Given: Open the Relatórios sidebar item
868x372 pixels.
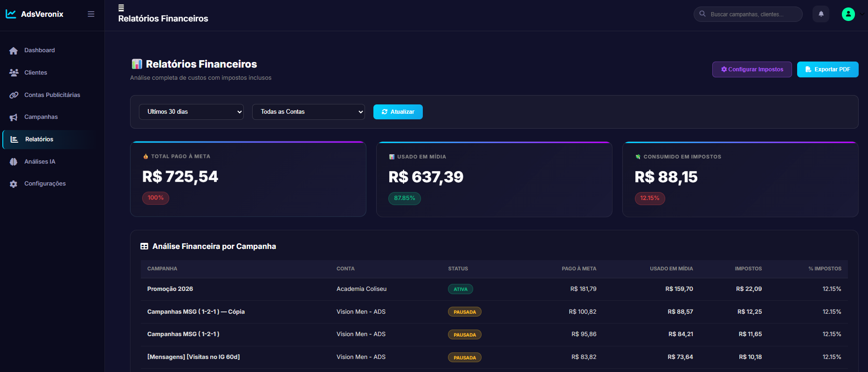Looking at the screenshot, I should coord(39,139).
